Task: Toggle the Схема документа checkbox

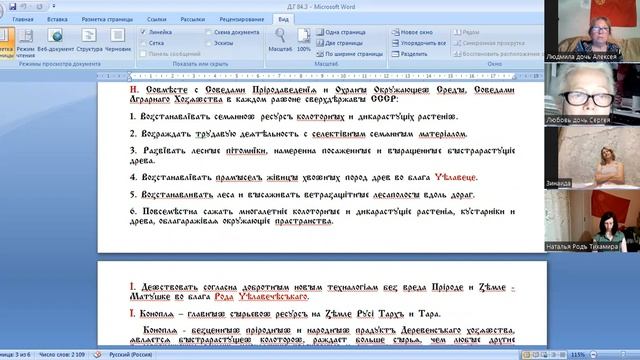Action: (233, 32)
